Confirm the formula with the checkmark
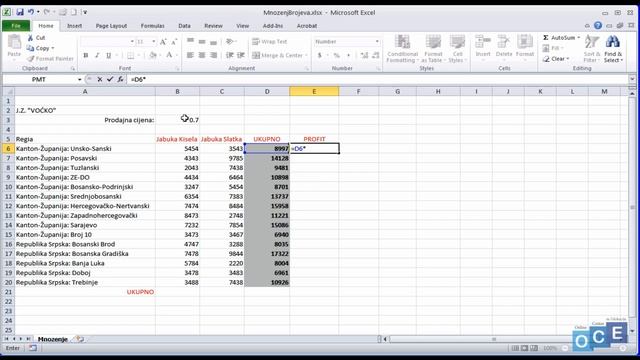 (x=110, y=79)
